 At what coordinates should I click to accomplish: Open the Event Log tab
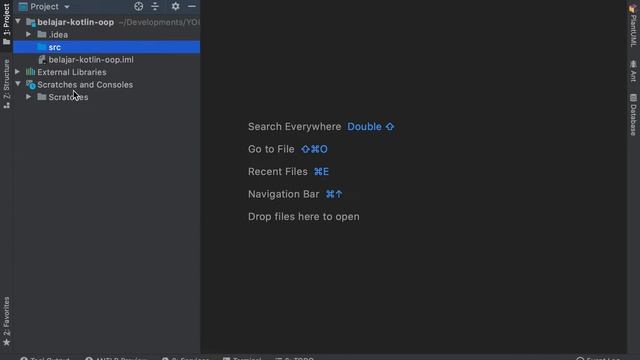pos(598,358)
